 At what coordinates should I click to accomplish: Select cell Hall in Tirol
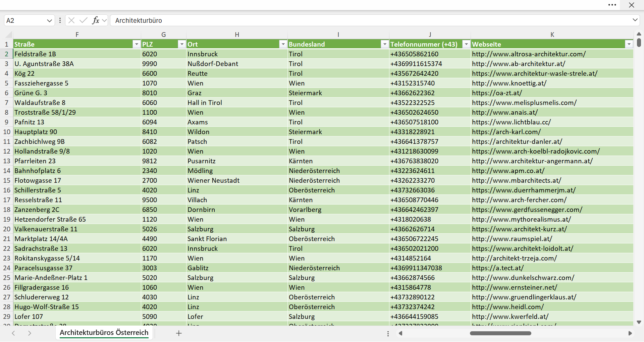[237, 103]
